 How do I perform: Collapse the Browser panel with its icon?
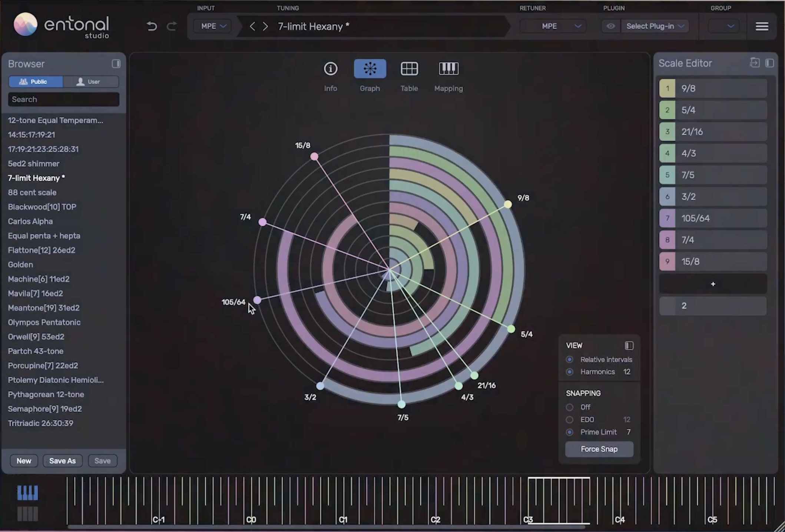[116, 64]
